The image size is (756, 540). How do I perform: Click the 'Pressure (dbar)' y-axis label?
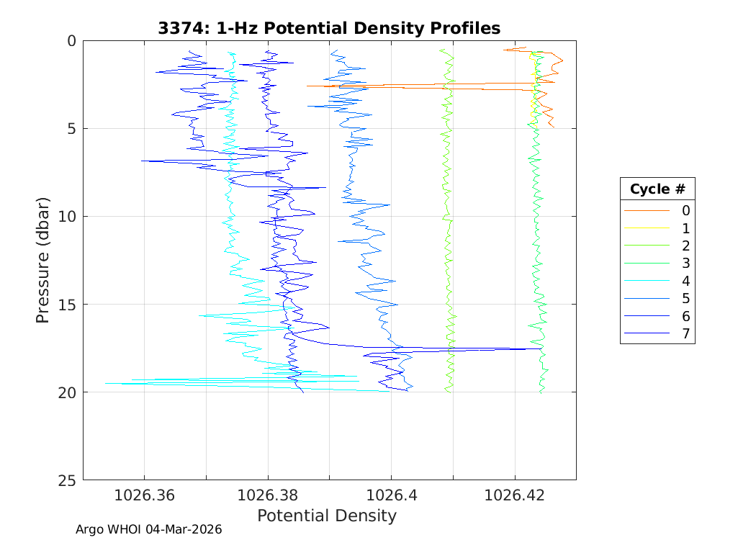pyautogui.click(x=43, y=259)
